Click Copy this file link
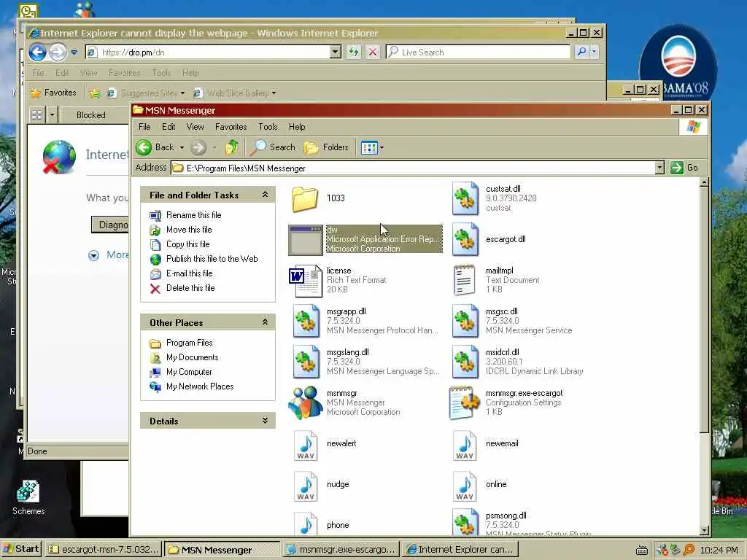Image resolution: width=747 pixels, height=560 pixels. coord(187,244)
